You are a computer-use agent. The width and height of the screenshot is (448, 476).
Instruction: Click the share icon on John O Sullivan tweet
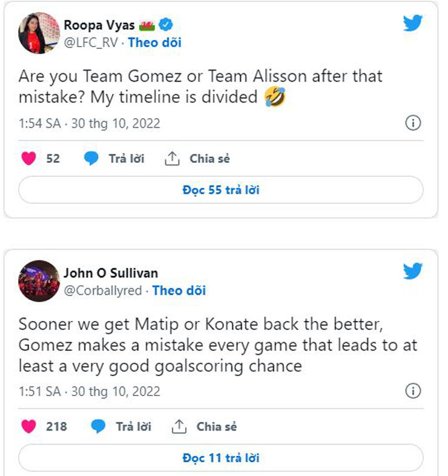(179, 426)
